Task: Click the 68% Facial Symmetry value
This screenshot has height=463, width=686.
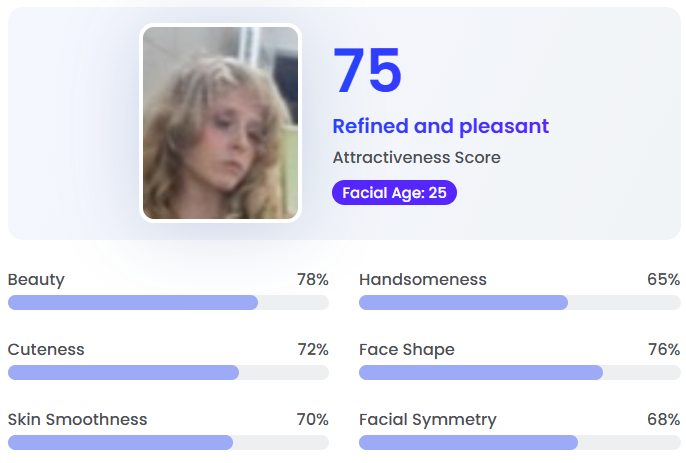Action: point(664,419)
